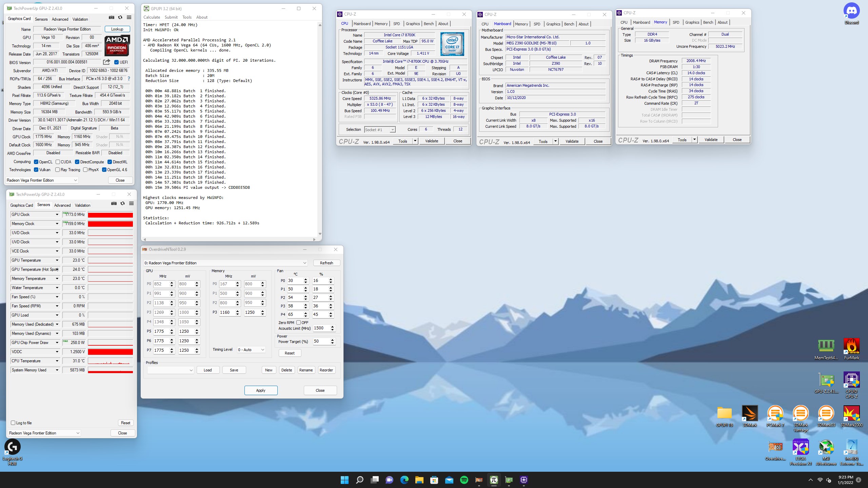
Task: Open the GPUPI 1B folder on desktop
Action: [x=724, y=416]
